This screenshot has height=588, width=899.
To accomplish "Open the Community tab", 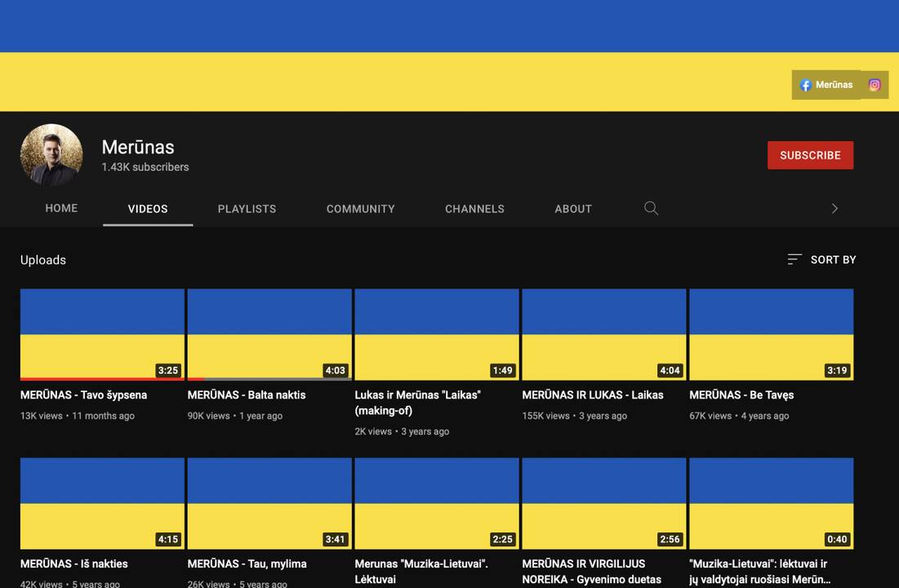I will point(361,209).
